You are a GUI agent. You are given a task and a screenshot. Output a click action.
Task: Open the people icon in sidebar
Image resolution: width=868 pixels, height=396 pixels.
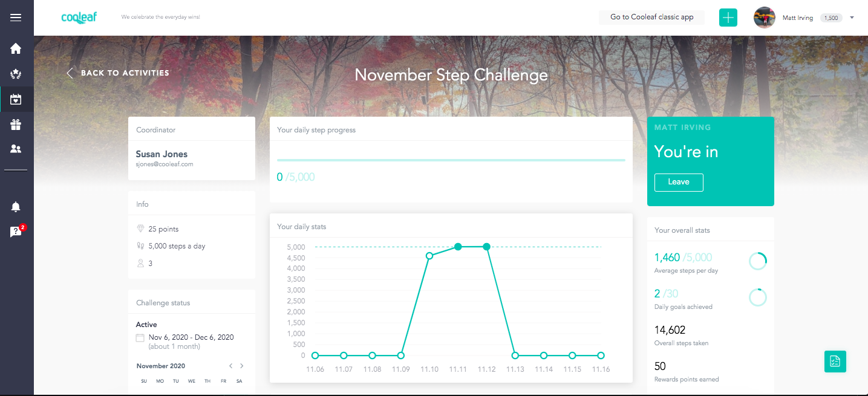[x=16, y=149]
